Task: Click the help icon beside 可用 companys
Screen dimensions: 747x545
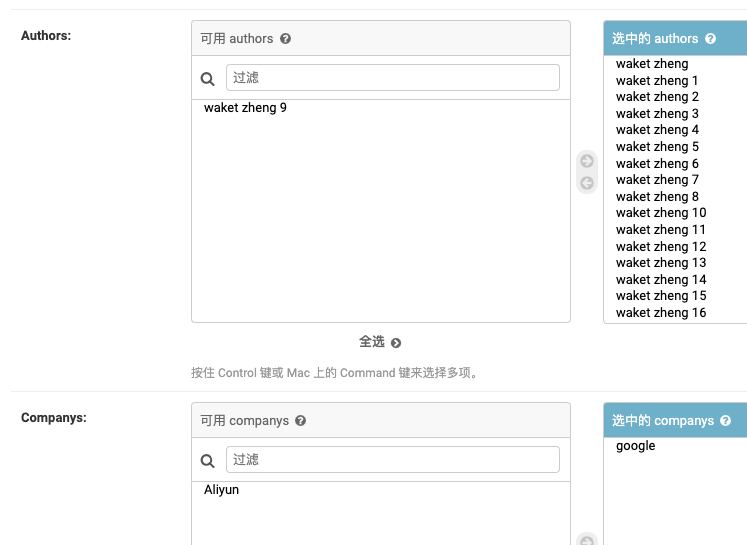Action: [301, 421]
